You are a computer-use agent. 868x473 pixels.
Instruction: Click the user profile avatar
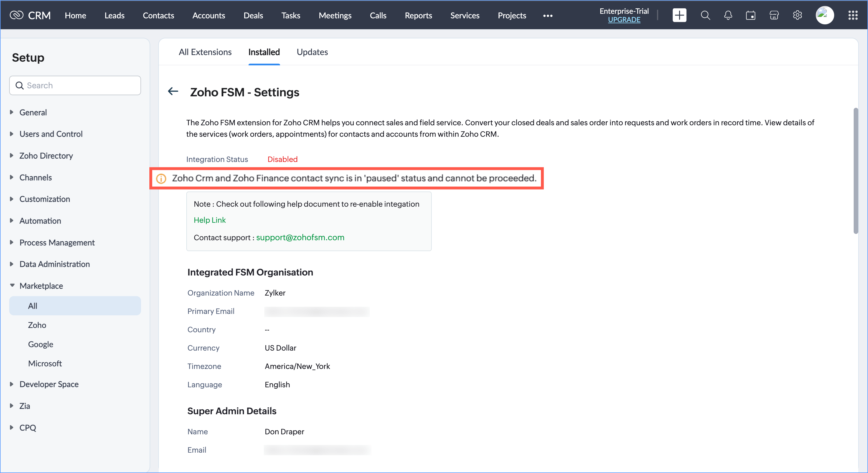click(824, 15)
